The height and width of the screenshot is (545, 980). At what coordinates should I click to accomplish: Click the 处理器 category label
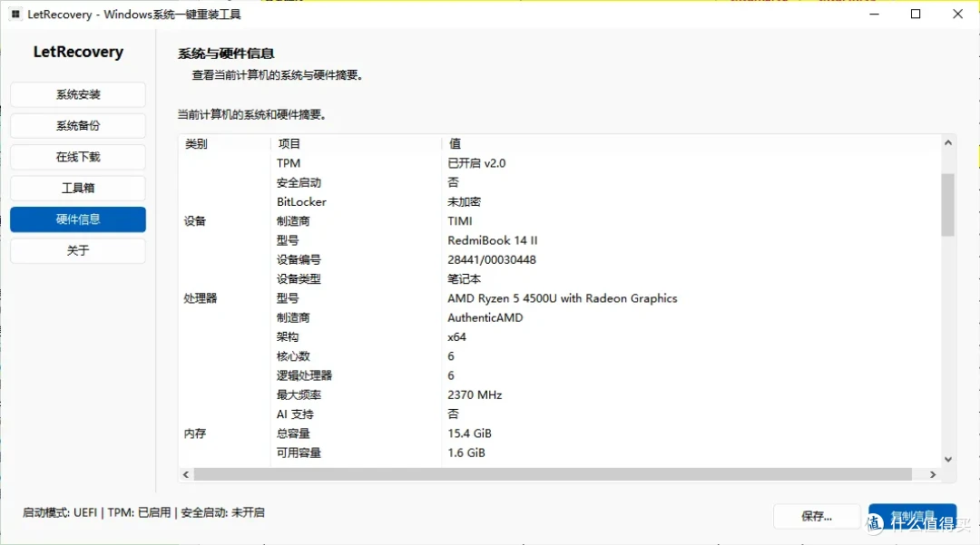coord(200,298)
